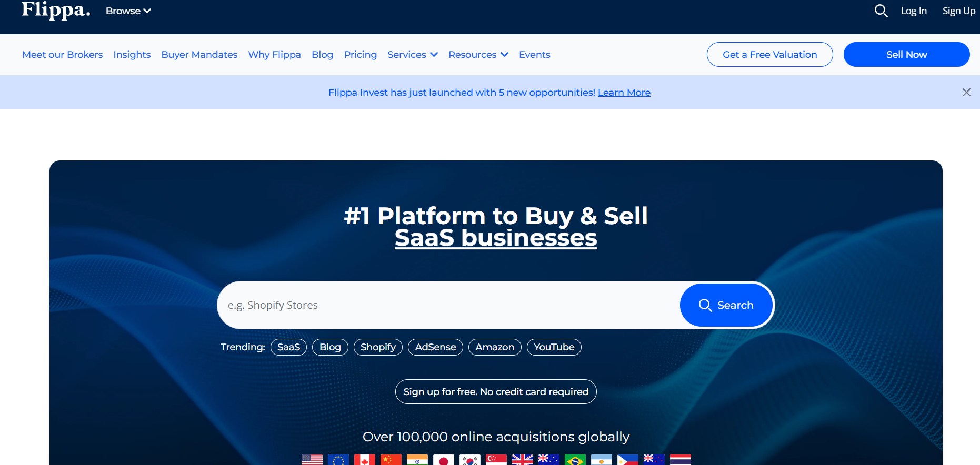Viewport: 980px width, 465px height.
Task: Click the Sell Now button
Action: pyautogui.click(x=907, y=55)
